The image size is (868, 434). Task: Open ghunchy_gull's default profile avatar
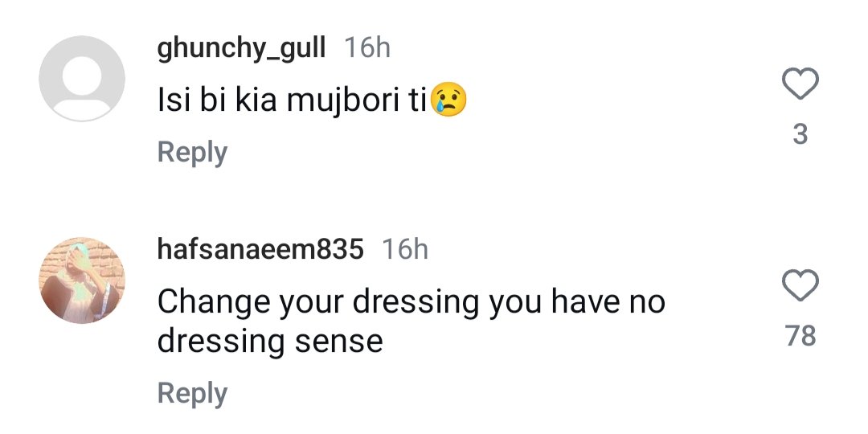pyautogui.click(x=82, y=79)
